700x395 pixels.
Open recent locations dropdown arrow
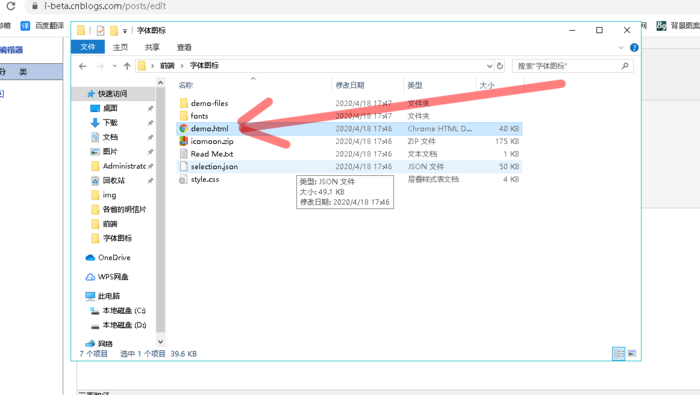tap(114, 66)
